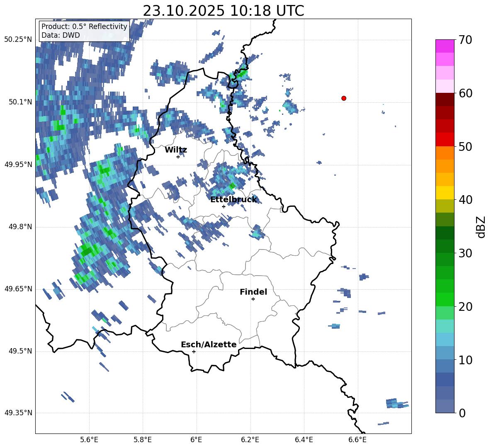Click the cross marker below Findel

point(253,299)
